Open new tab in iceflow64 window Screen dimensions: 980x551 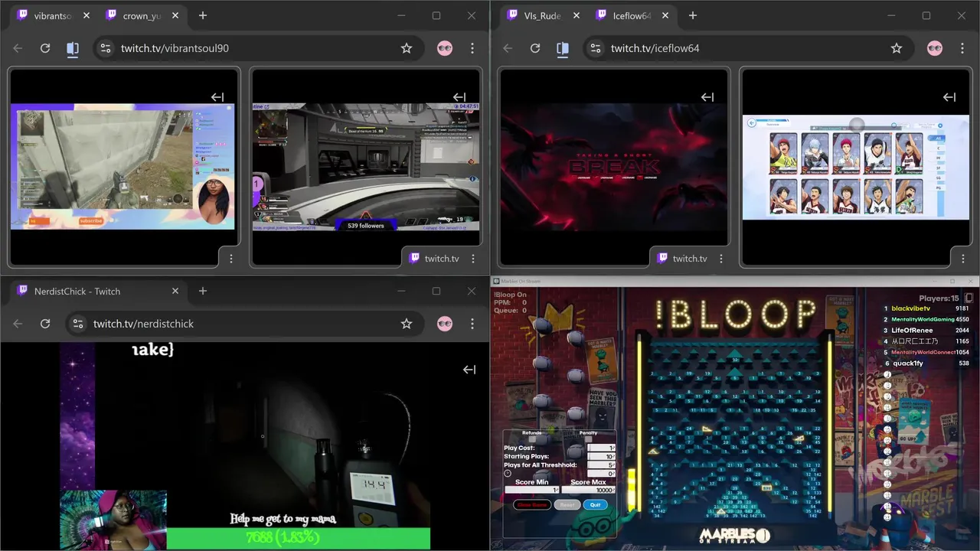[x=693, y=15]
